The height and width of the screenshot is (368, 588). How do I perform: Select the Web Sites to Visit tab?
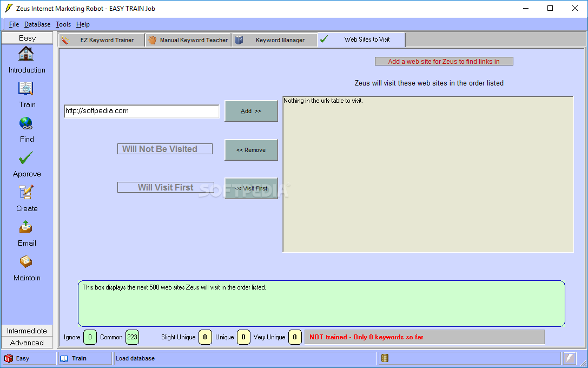pyautogui.click(x=361, y=40)
